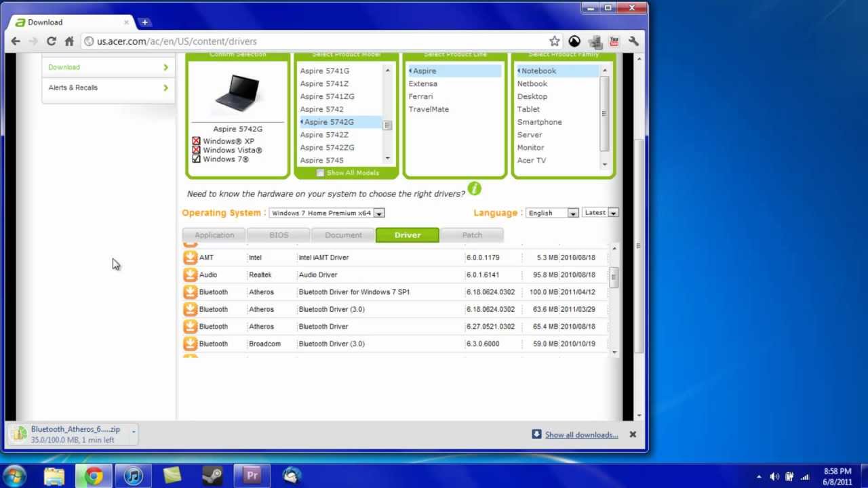Image resolution: width=868 pixels, height=488 pixels.
Task: Click Aspire 5742G laptop thumbnail
Action: click(237, 93)
